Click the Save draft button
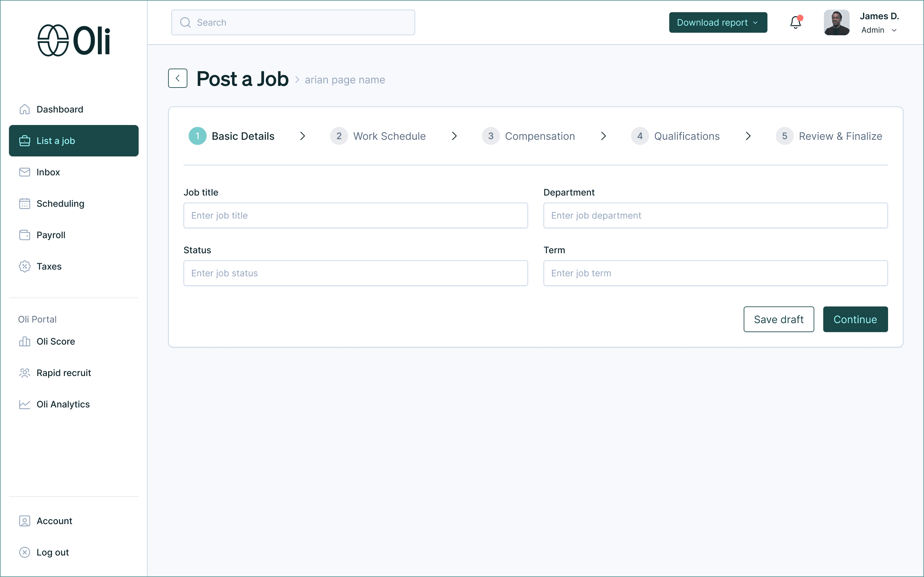The image size is (924, 577). click(x=779, y=319)
